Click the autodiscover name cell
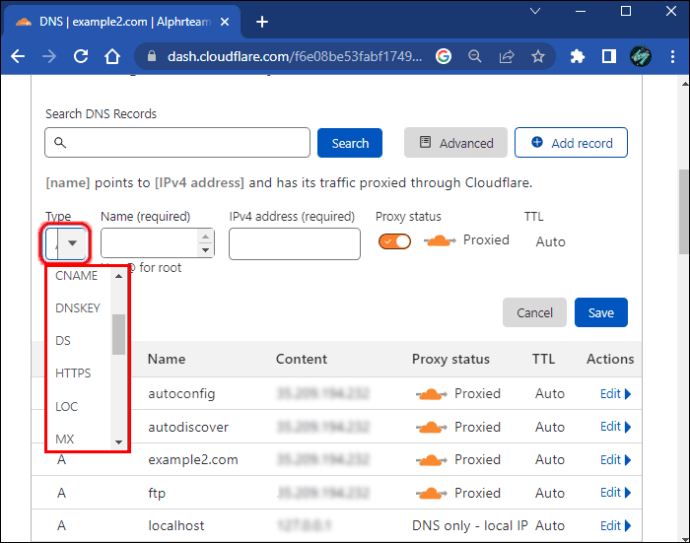The height and width of the screenshot is (543, 690). [188, 427]
